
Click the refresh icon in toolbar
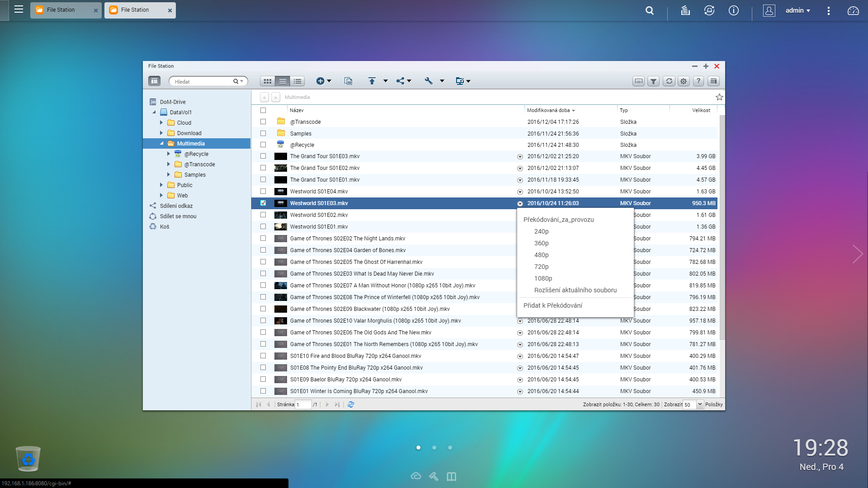(669, 81)
